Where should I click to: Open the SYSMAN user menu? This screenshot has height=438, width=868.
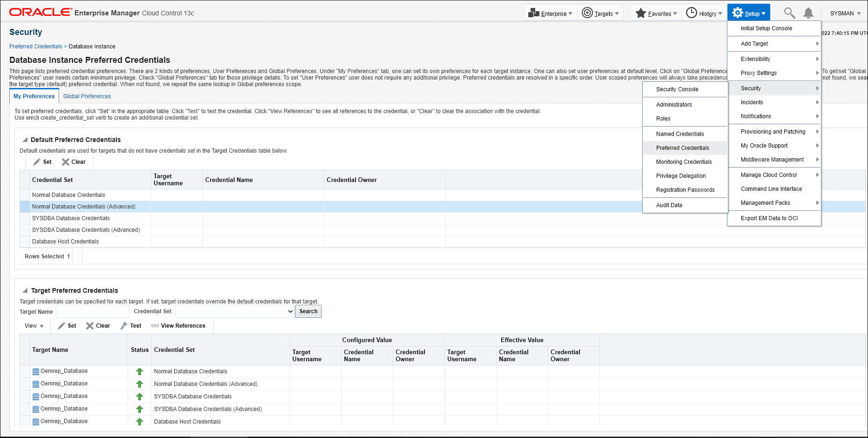845,13
